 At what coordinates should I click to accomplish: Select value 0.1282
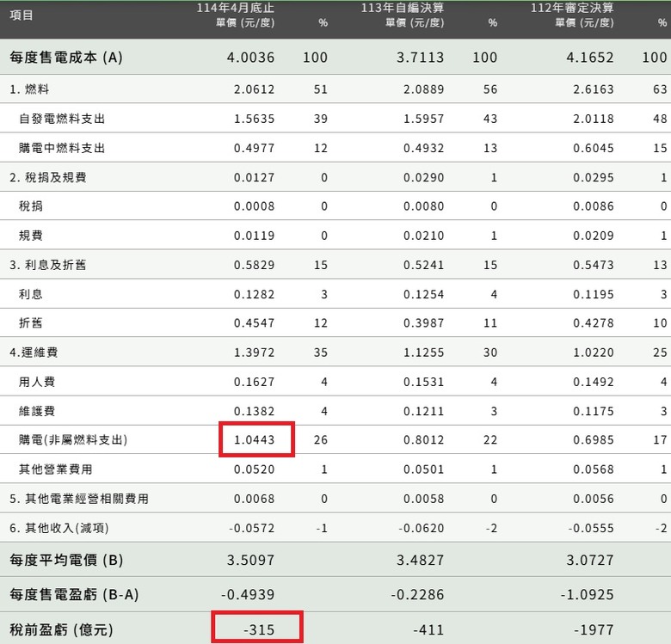(x=254, y=294)
